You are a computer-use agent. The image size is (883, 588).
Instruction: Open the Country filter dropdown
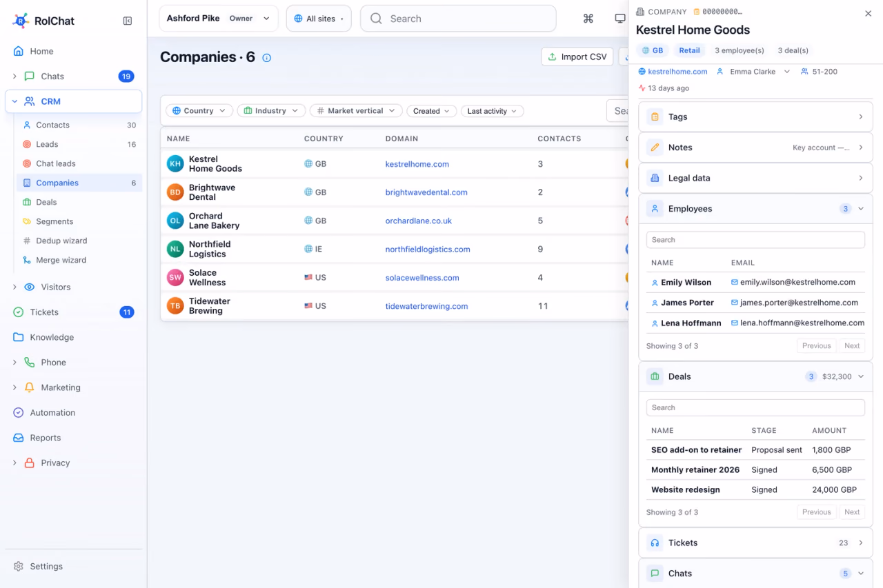pos(199,111)
